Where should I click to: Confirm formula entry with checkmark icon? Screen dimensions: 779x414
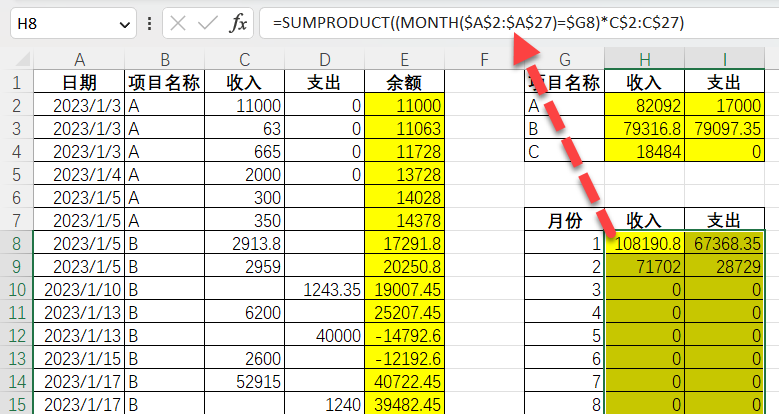(208, 23)
